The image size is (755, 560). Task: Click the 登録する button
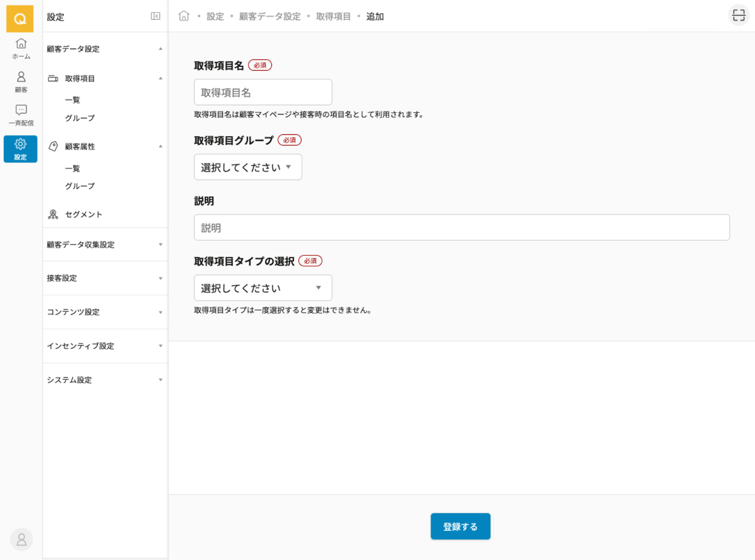pyautogui.click(x=460, y=526)
